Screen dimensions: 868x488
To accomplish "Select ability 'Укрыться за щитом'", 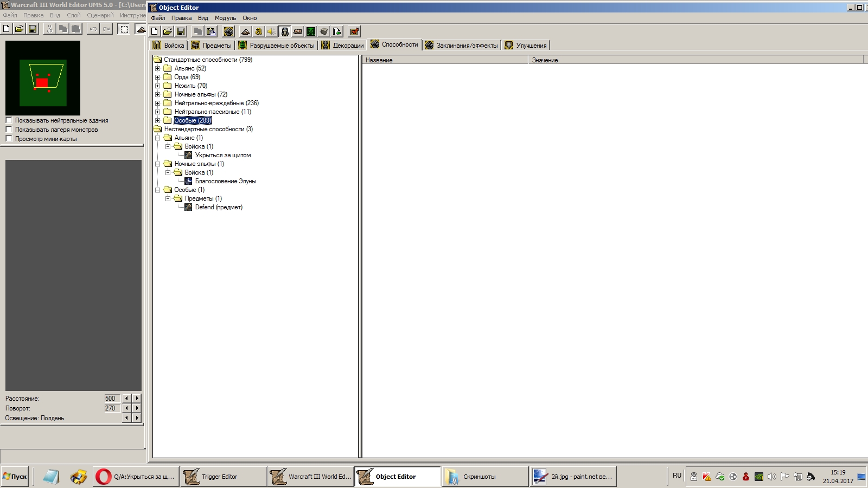I will [222, 155].
